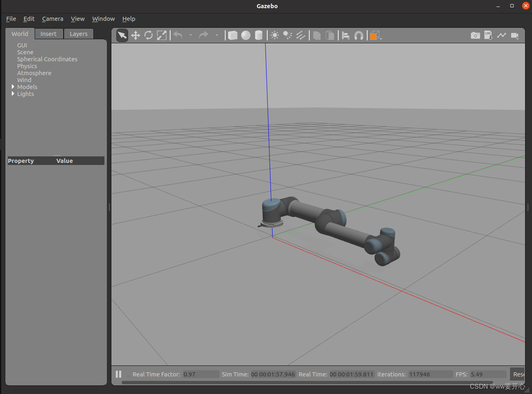The image size is (532, 394).
Task: Switch to the Layers tab
Action: point(79,34)
